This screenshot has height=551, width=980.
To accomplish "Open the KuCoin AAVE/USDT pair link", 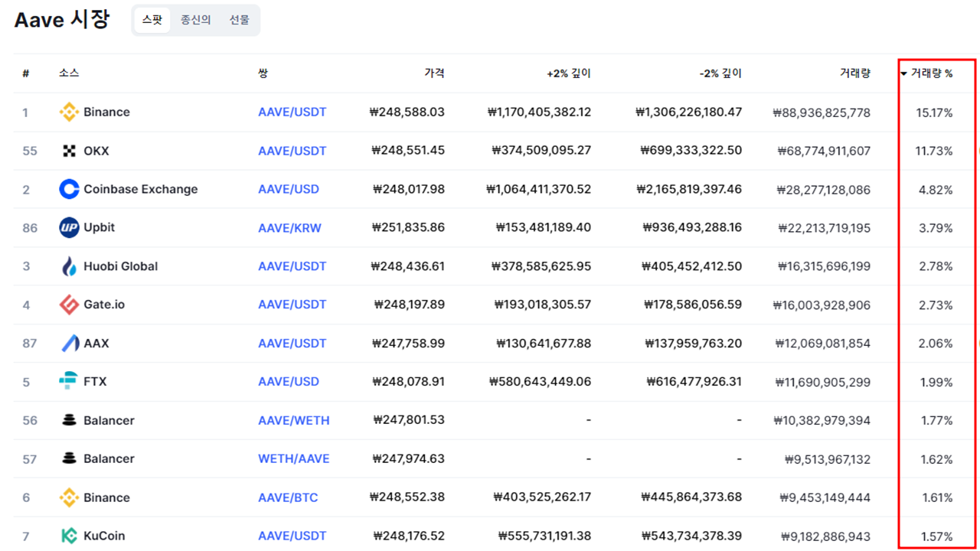I will (x=292, y=536).
